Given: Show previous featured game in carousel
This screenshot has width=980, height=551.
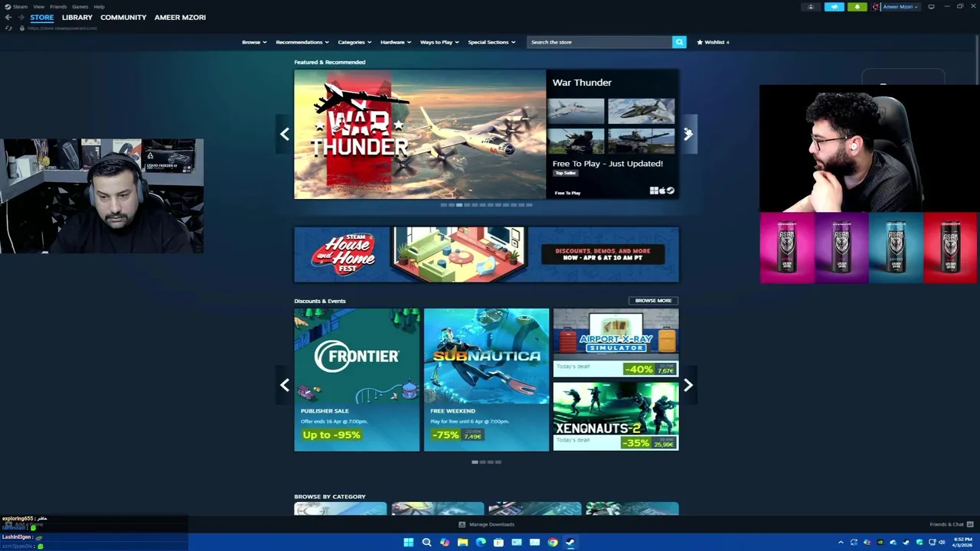Looking at the screenshot, I should pyautogui.click(x=284, y=134).
